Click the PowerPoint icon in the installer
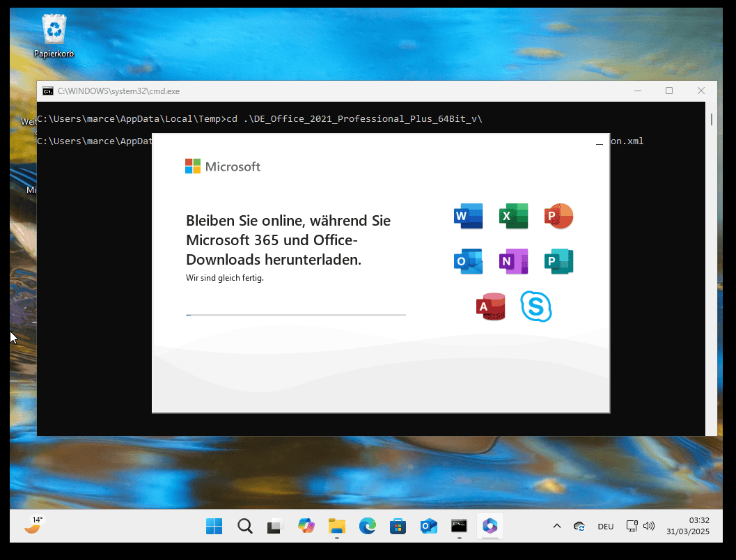Screen dimensions: 736x560 558,217
